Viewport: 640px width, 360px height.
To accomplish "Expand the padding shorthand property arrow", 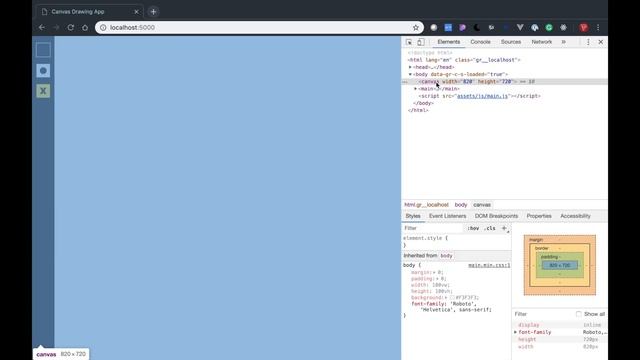I will [x=437, y=279].
